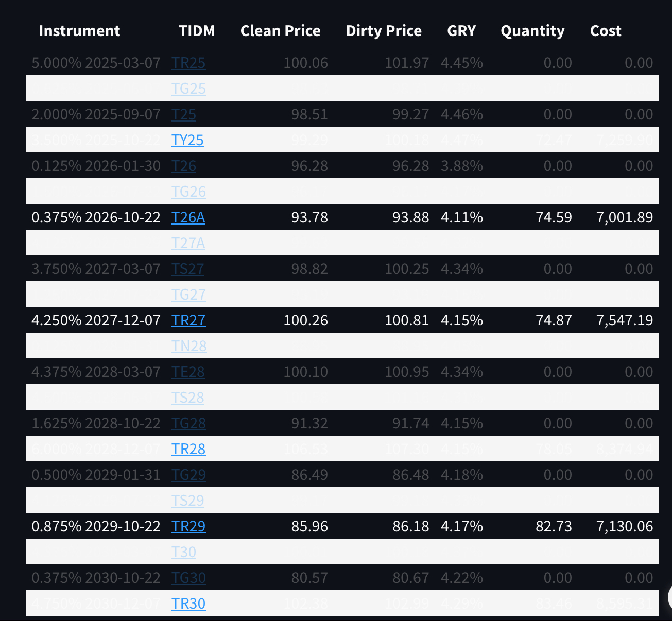Click the Quantity column header
The height and width of the screenshot is (621, 672).
click(532, 31)
